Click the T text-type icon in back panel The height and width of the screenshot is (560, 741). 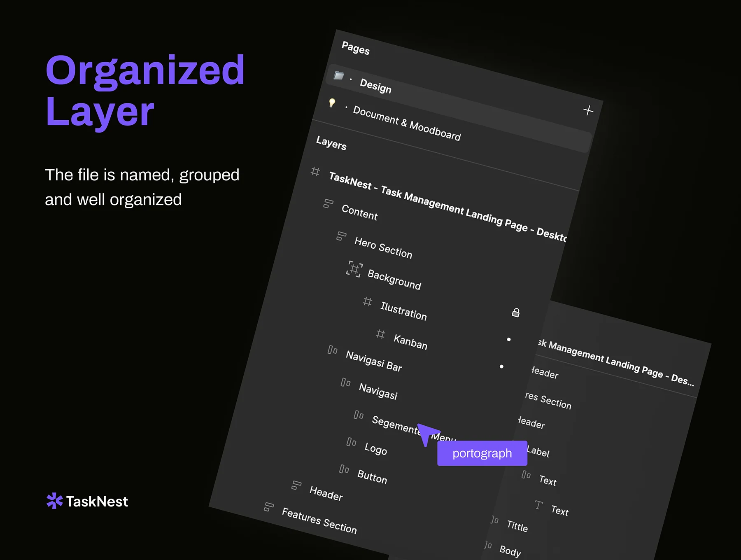539,505
